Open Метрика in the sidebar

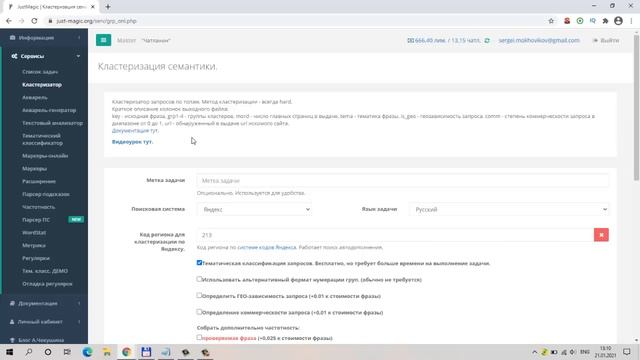tap(34, 245)
